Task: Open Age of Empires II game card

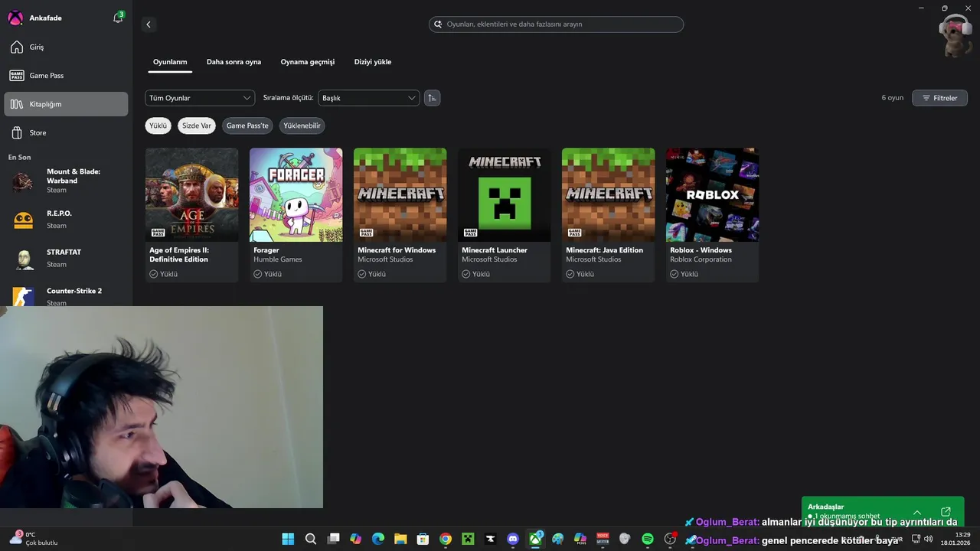Action: pos(191,215)
